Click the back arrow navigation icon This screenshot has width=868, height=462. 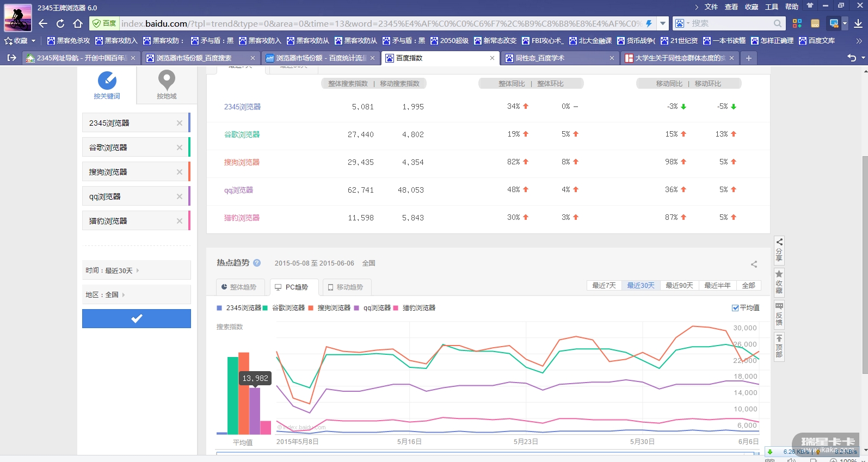click(x=43, y=23)
